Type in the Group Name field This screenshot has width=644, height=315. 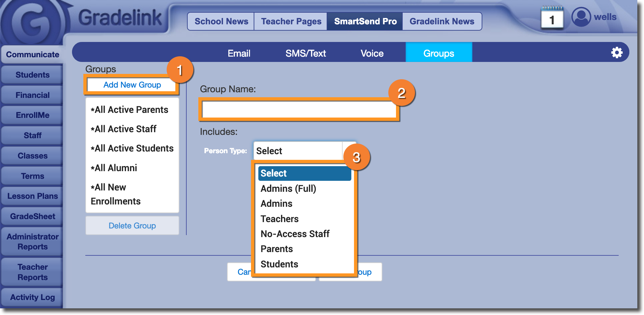299,110
